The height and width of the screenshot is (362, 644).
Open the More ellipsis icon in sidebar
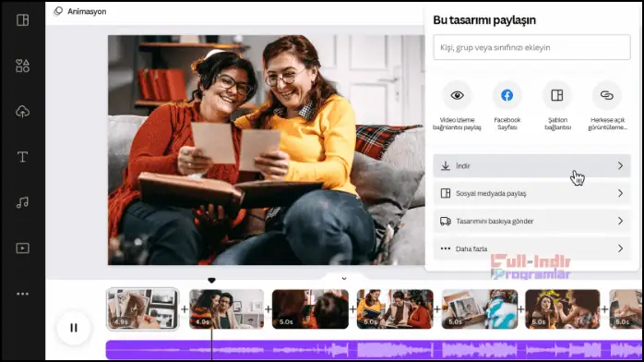tap(22, 294)
